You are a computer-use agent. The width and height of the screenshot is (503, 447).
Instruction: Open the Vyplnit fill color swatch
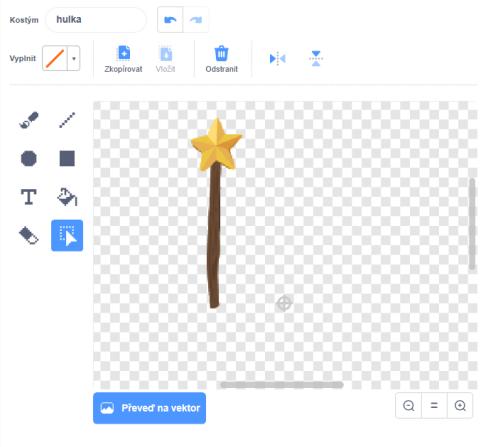coord(55,58)
